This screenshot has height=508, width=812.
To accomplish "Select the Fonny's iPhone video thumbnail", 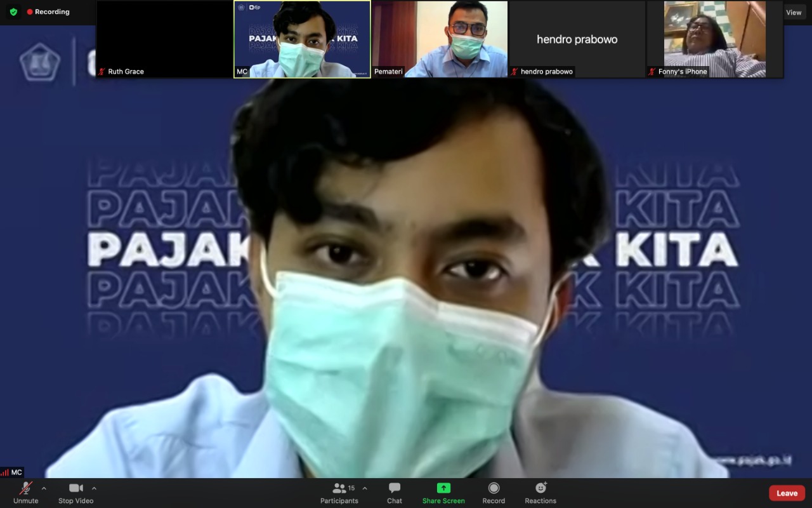I will click(x=715, y=39).
